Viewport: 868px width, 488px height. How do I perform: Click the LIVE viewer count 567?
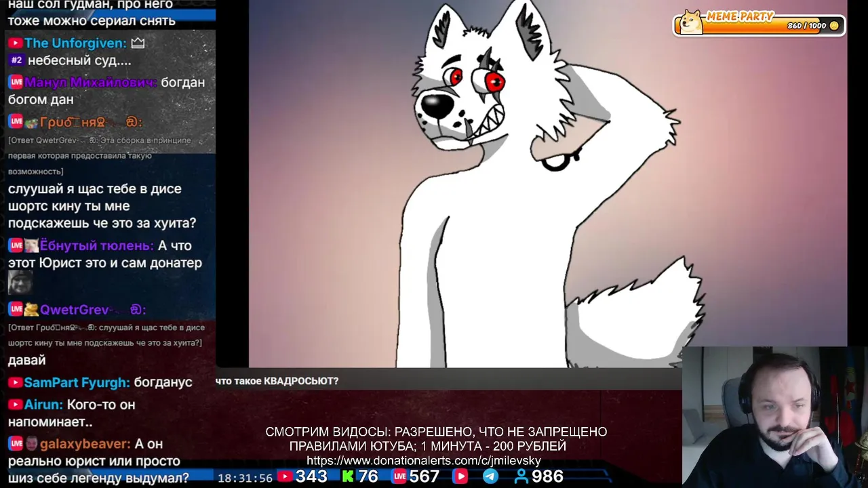pyautogui.click(x=425, y=477)
